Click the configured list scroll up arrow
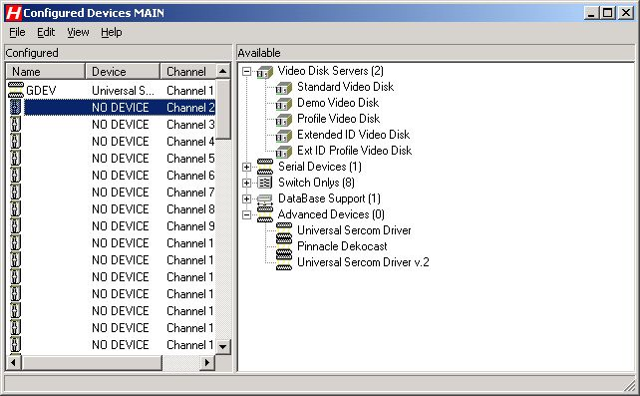This screenshot has height=396, width=640. (x=223, y=71)
